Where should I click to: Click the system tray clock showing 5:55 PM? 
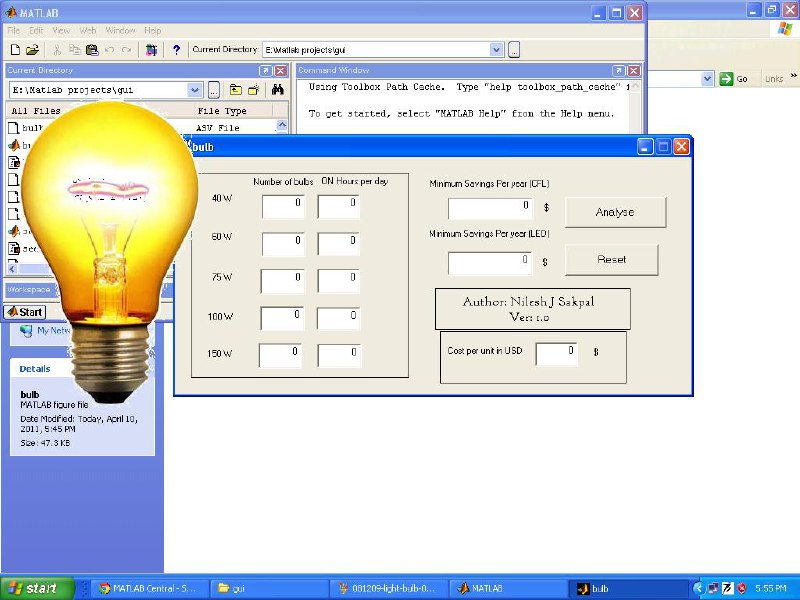pyautogui.click(x=770, y=589)
